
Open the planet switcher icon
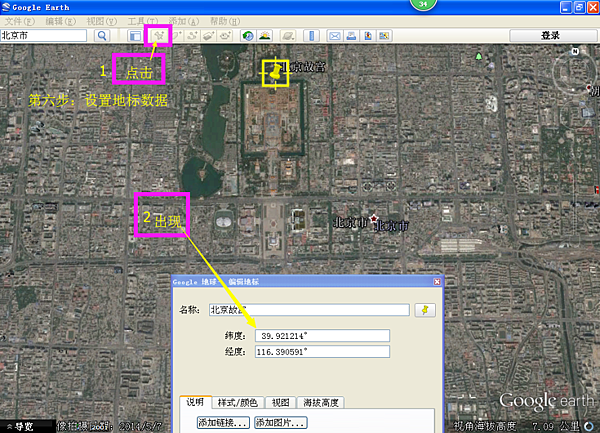click(288, 36)
